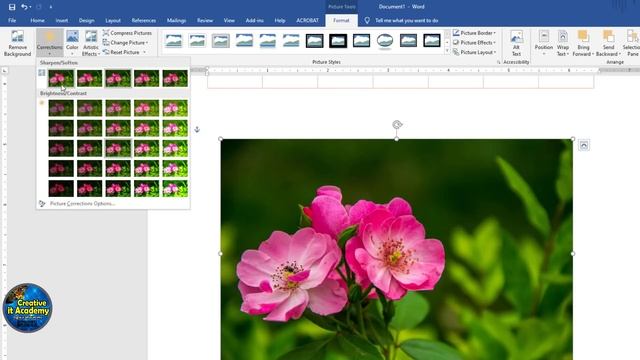Select the bottom-left Brightness/Contrast thumbnail
The image size is (640, 360).
(61, 189)
